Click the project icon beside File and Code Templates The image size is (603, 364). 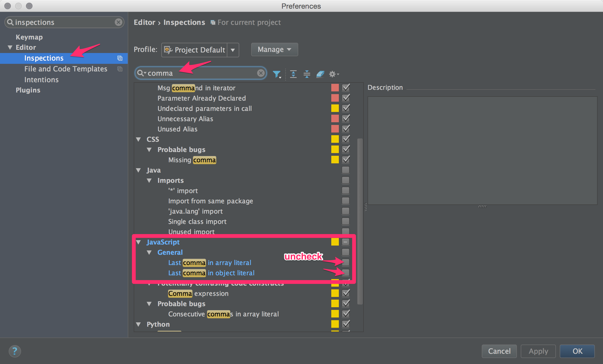tap(120, 69)
